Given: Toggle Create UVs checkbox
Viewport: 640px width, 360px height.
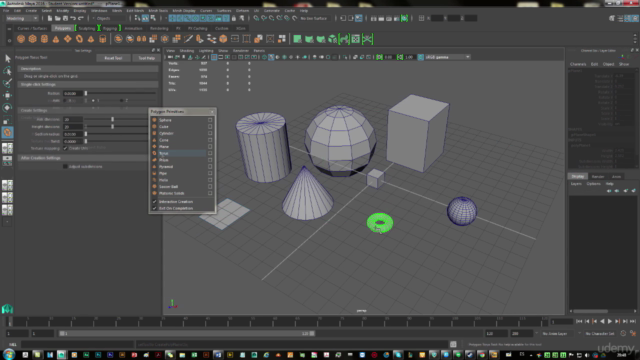Looking at the screenshot, I should [x=65, y=148].
